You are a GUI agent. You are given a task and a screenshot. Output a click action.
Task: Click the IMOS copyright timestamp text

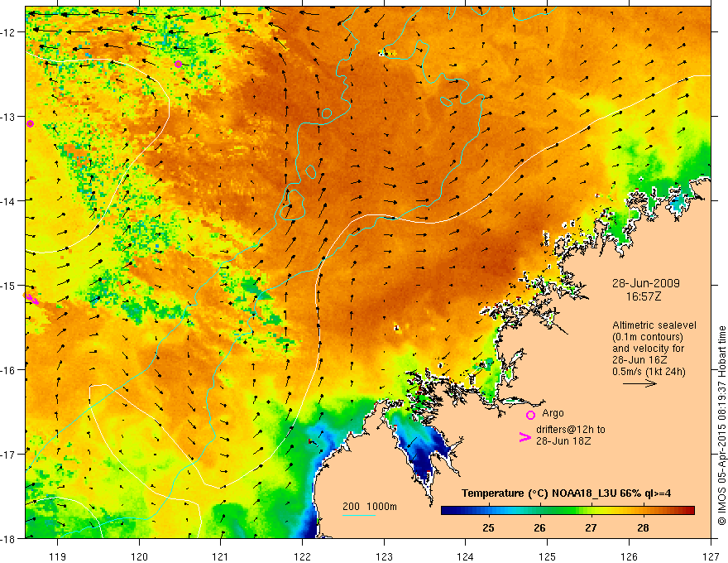[x=721, y=425]
